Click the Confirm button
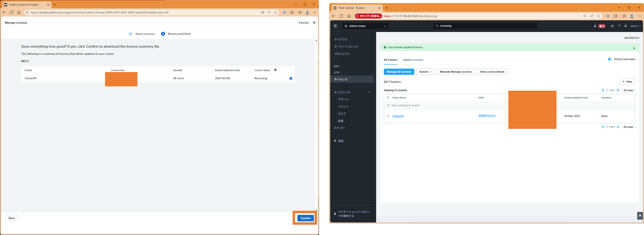Image resolution: width=644 pixels, height=235 pixels. (305, 218)
